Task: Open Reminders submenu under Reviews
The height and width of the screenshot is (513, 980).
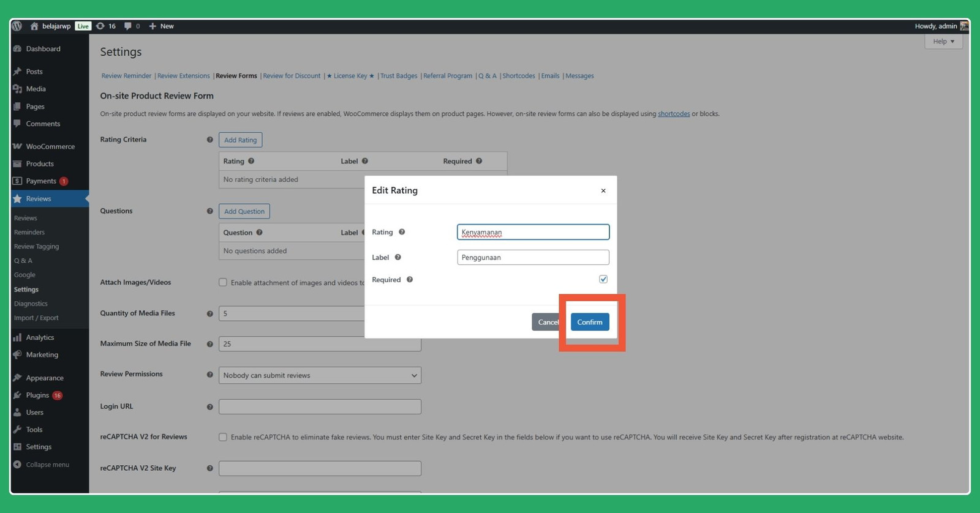Action: 29,233
